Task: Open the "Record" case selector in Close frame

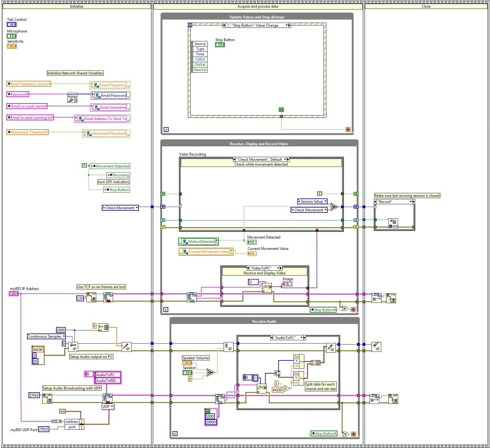Action: point(394,202)
